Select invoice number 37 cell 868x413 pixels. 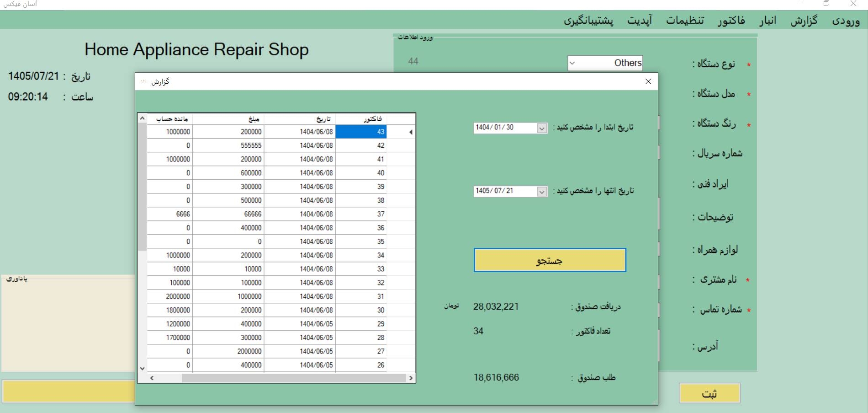pyautogui.click(x=361, y=214)
